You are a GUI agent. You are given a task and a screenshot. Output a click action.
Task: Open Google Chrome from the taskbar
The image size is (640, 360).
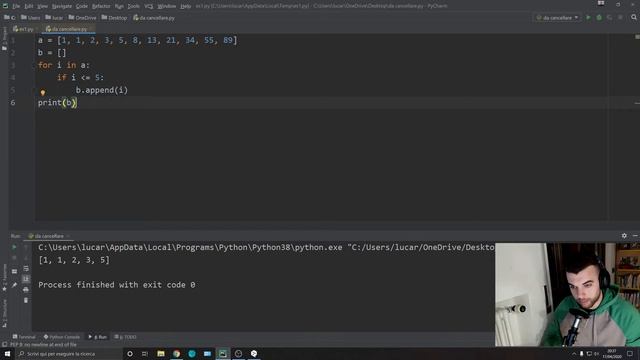[176, 353]
